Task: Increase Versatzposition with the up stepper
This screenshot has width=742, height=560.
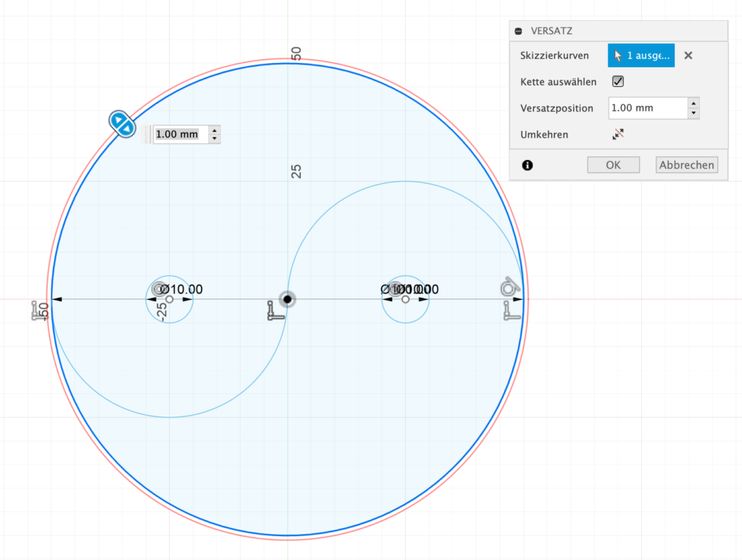Action: (694, 103)
